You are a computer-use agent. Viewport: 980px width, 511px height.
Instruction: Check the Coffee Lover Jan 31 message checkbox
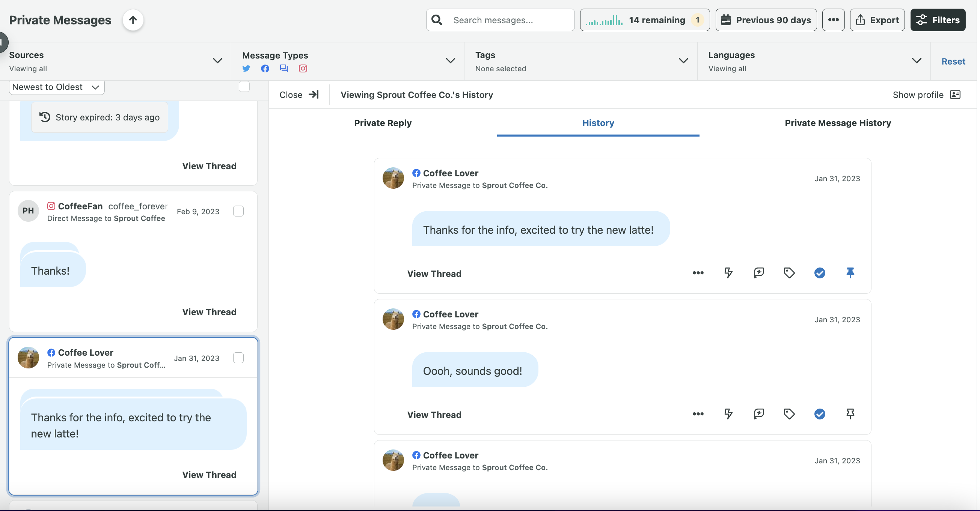(238, 358)
